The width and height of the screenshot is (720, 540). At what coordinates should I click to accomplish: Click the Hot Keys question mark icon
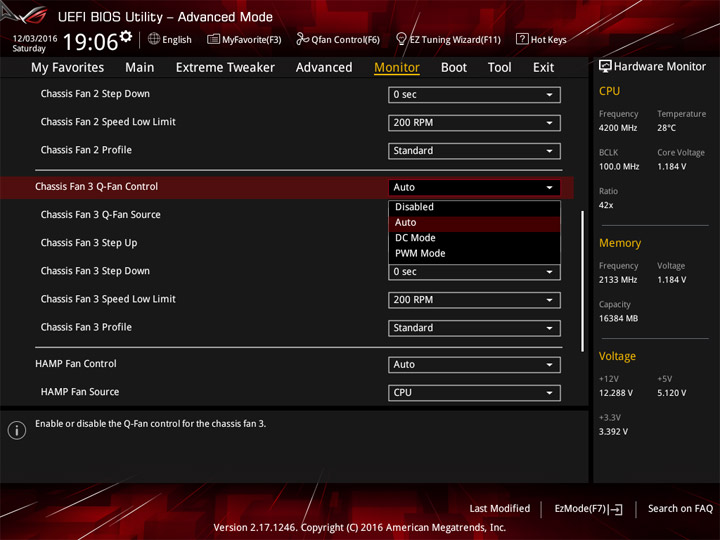click(522, 39)
